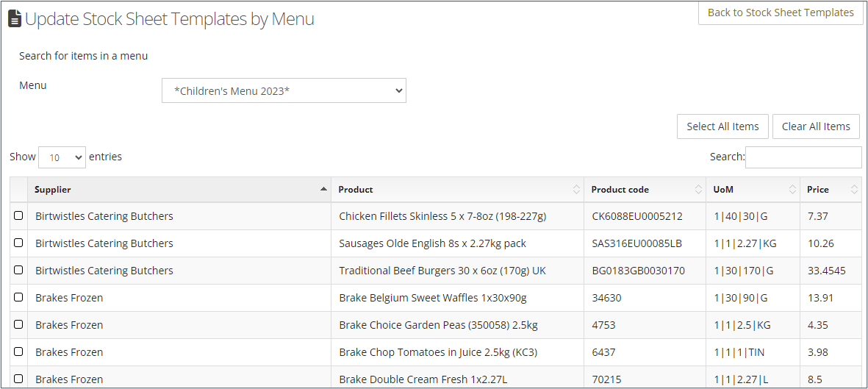Tick checkbox for Sausages Olde English row
This screenshot has width=868, height=389.
(18, 243)
